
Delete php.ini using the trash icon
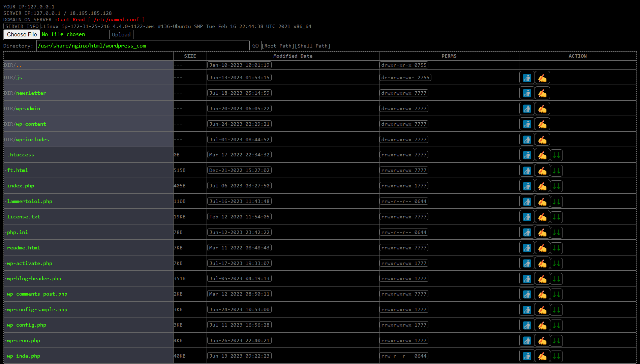point(527,233)
